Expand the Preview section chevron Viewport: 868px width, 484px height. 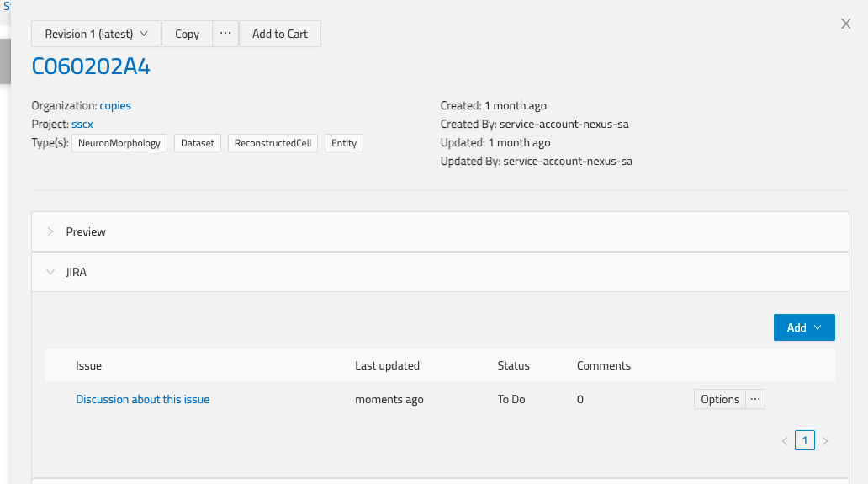click(x=50, y=231)
